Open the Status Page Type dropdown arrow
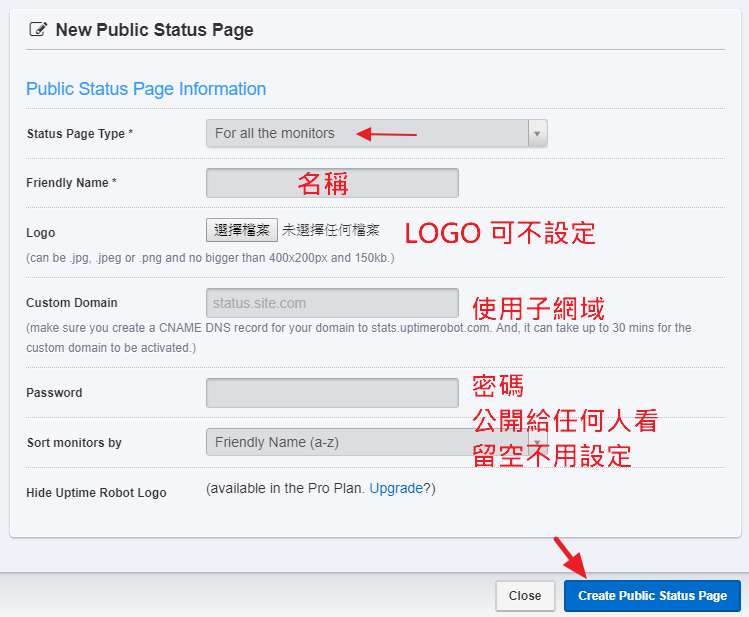 538,133
